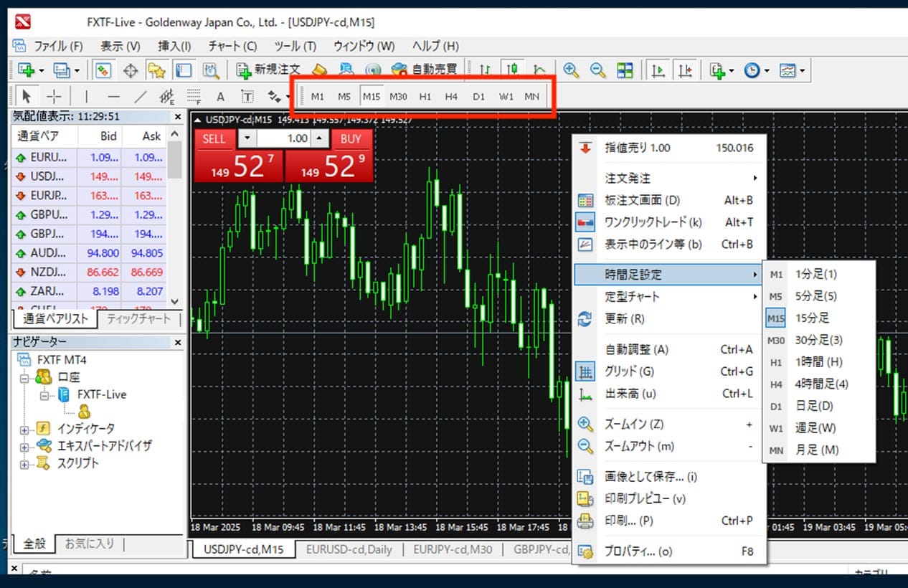Expand the インディケータ tree node
This screenshot has width=908, height=588.
coord(24,429)
